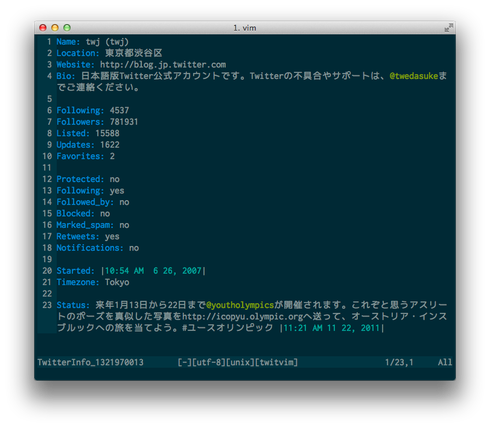This screenshot has width=490, height=428.
Task: Click the 'Protected:' label
Action: [x=80, y=179]
